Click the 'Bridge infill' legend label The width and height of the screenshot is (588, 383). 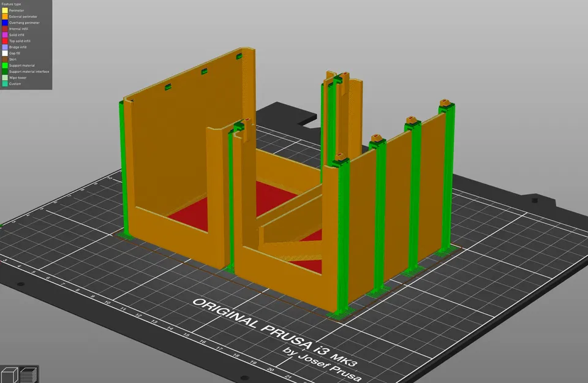[x=18, y=47]
